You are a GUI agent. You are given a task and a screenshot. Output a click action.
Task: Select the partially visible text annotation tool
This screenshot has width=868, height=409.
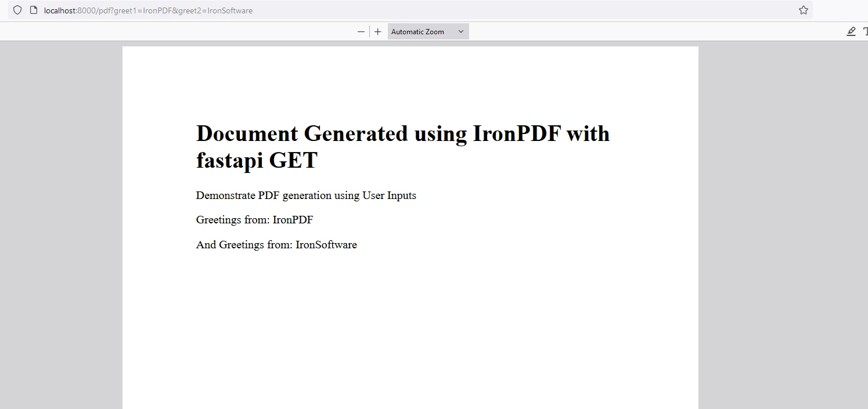click(x=866, y=32)
